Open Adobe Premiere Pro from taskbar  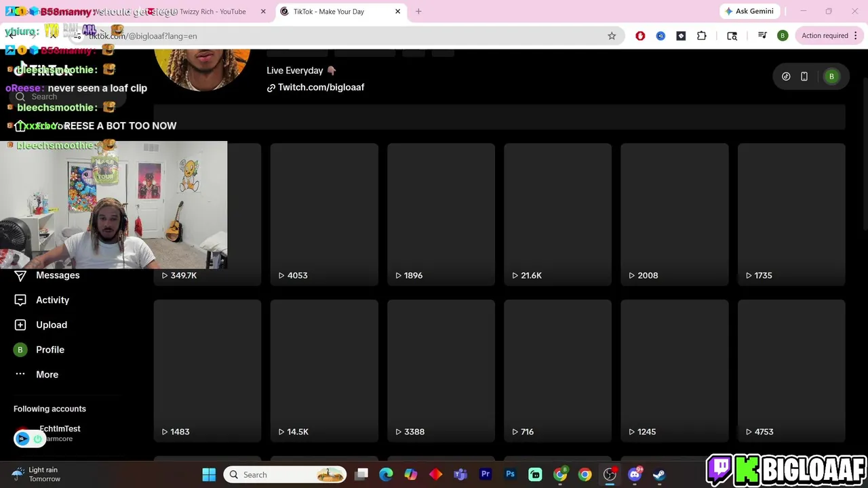tap(486, 474)
